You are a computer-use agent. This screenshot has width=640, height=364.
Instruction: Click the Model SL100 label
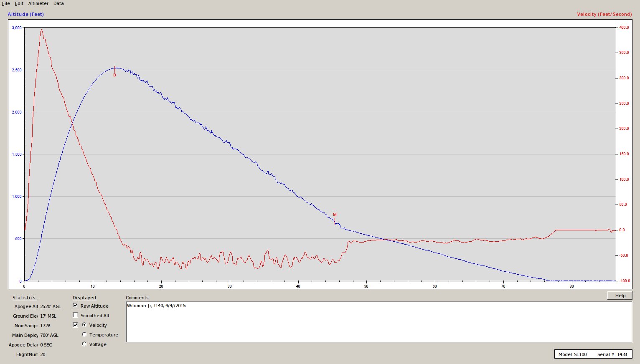point(572,354)
